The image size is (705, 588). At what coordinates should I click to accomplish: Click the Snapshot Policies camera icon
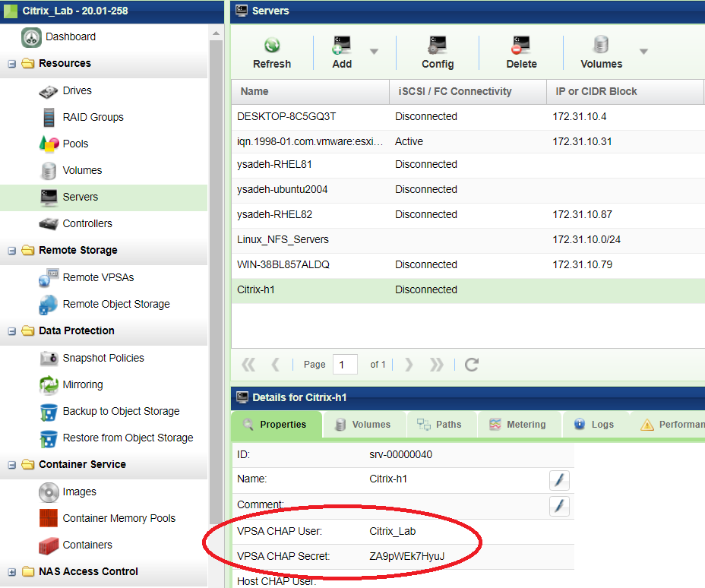tap(49, 359)
